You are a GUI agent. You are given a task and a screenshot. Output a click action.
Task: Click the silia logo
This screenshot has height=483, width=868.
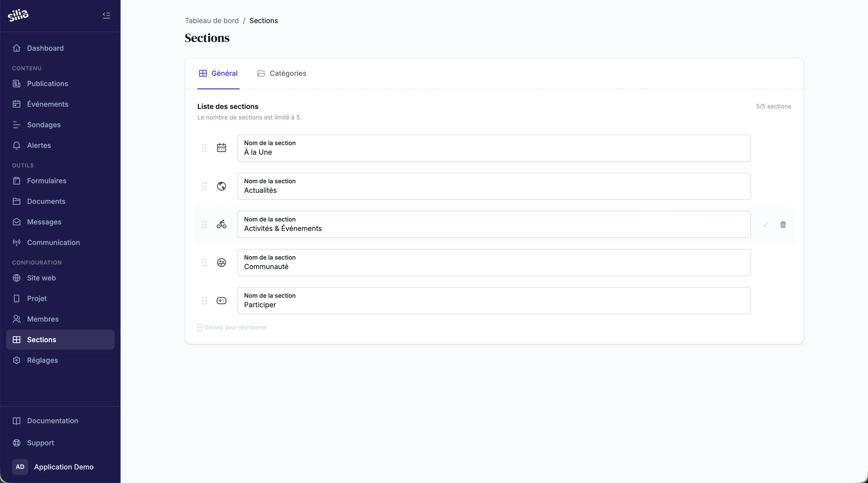tap(18, 15)
